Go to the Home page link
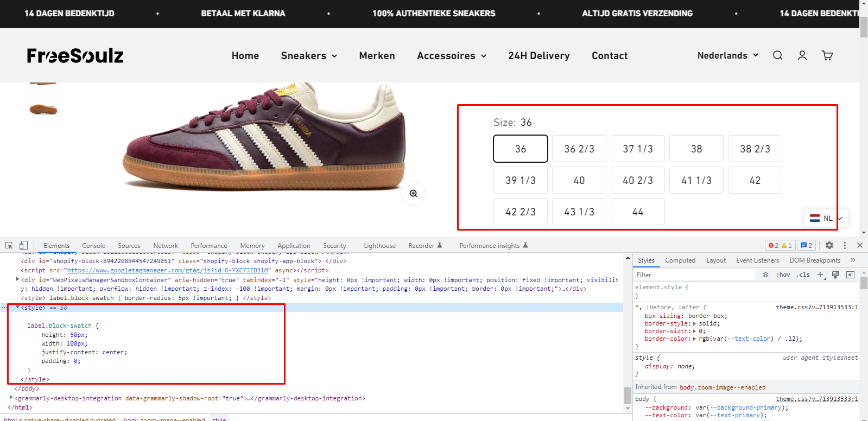The height and width of the screenshot is (421, 868). [x=245, y=55]
